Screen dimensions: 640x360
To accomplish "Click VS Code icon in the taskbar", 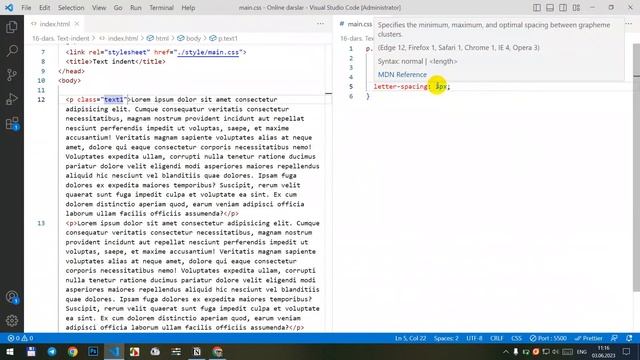I will click(114, 352).
